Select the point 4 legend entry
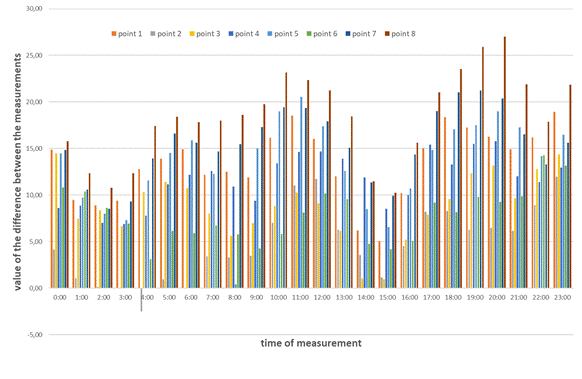Screen dimensions: 582x379 [x=244, y=34]
